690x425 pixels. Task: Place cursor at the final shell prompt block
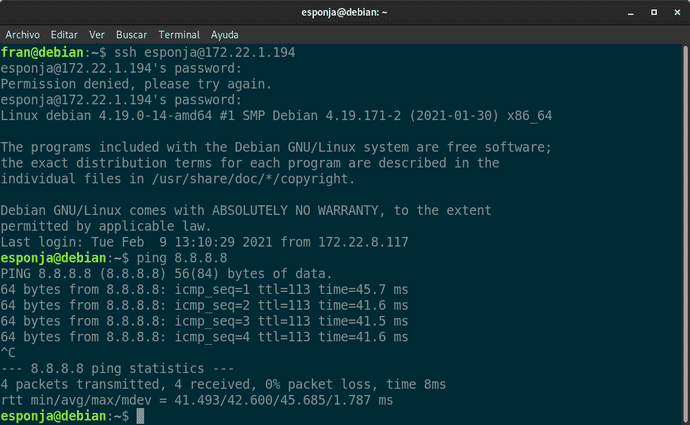pos(140,416)
